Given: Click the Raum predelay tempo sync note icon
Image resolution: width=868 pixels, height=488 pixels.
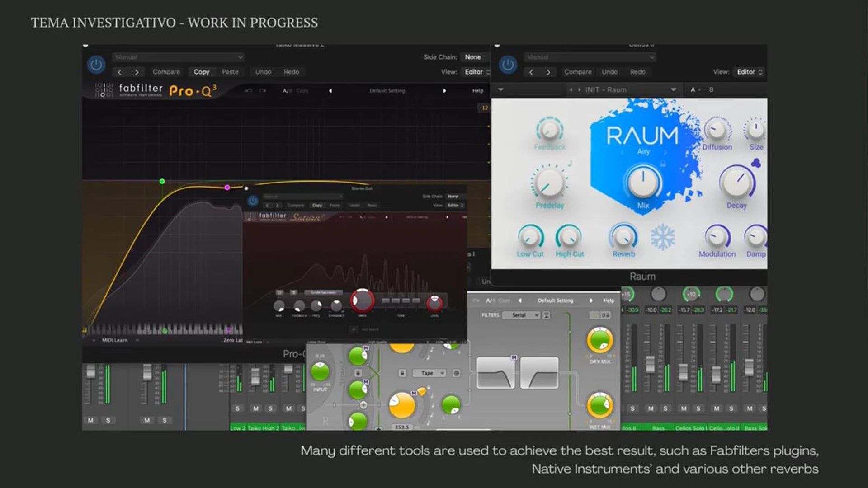Looking at the screenshot, I should tap(570, 164).
